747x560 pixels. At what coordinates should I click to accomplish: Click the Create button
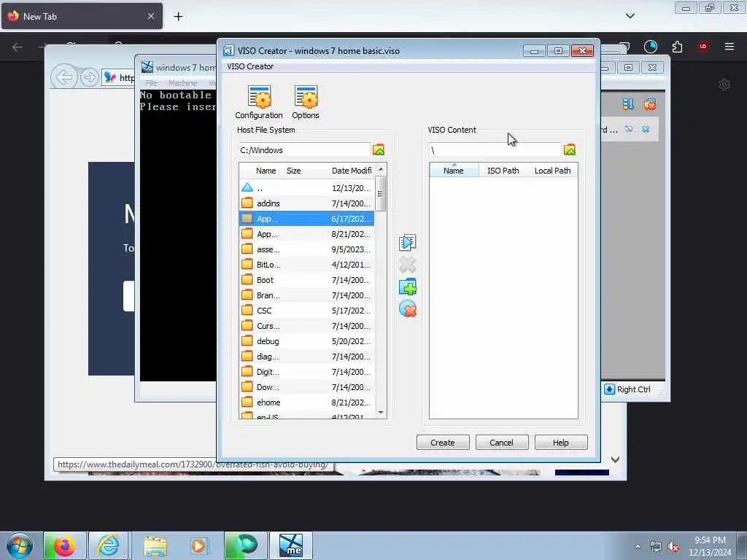click(x=443, y=443)
